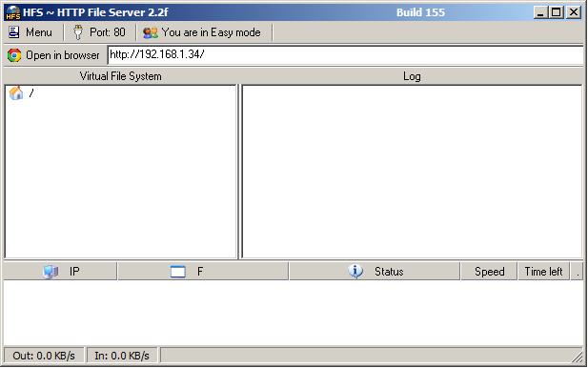Click the computer monitor IP icon

pyautogui.click(x=51, y=272)
